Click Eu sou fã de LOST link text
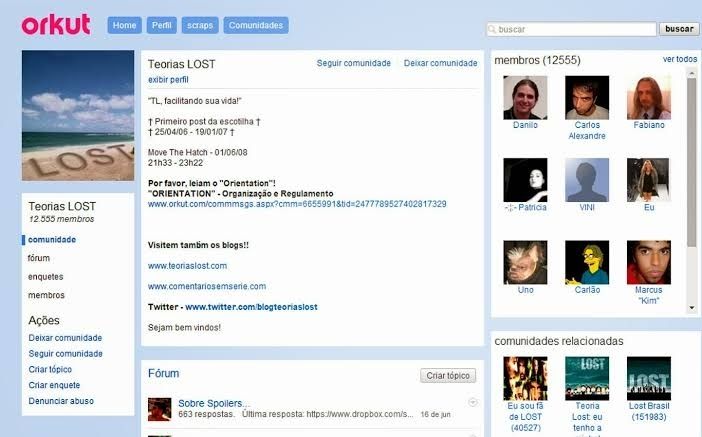 pyautogui.click(x=525, y=417)
